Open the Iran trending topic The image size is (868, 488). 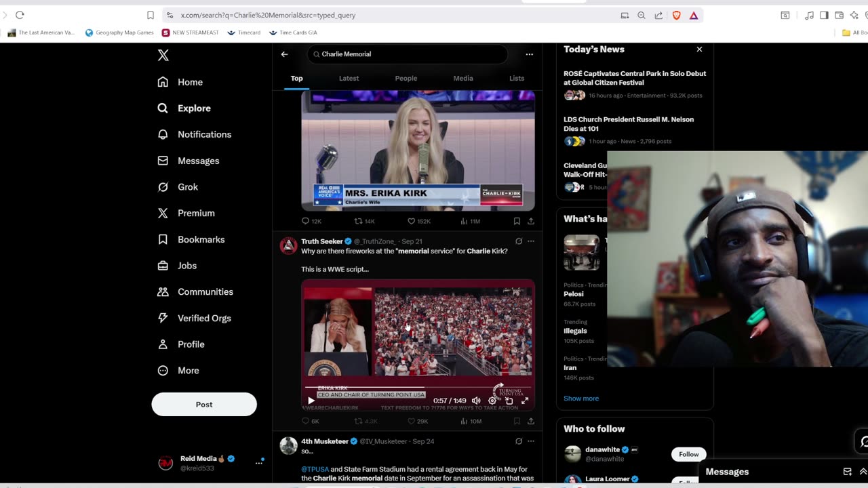(570, 368)
